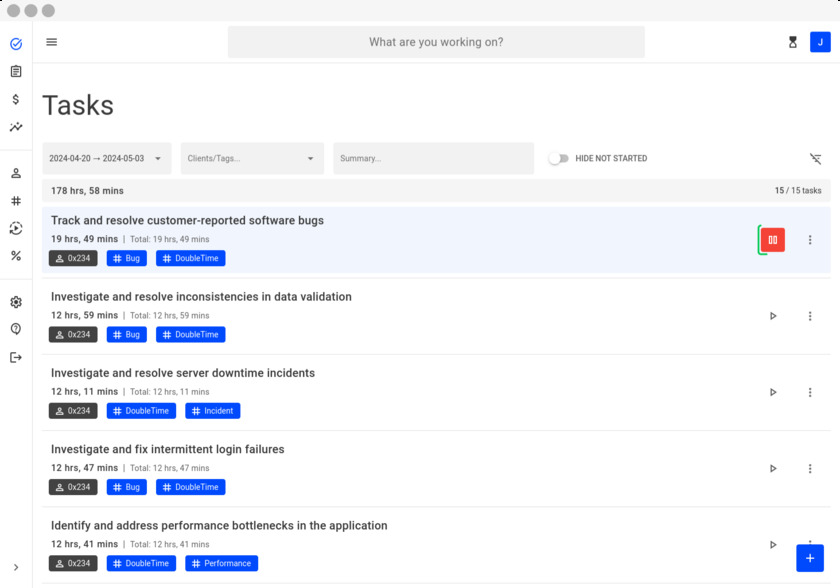
Task: Open the date range dropdown
Action: [x=107, y=158]
